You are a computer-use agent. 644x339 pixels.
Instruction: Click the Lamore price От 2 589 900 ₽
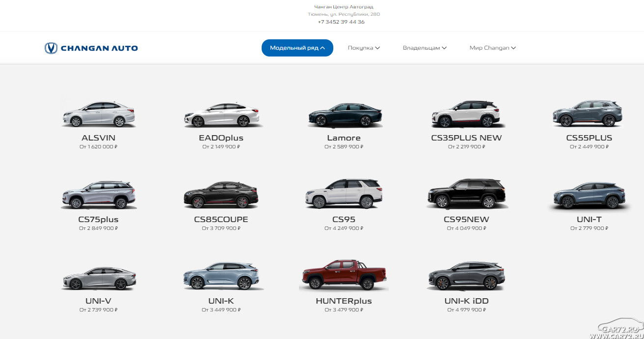click(344, 147)
